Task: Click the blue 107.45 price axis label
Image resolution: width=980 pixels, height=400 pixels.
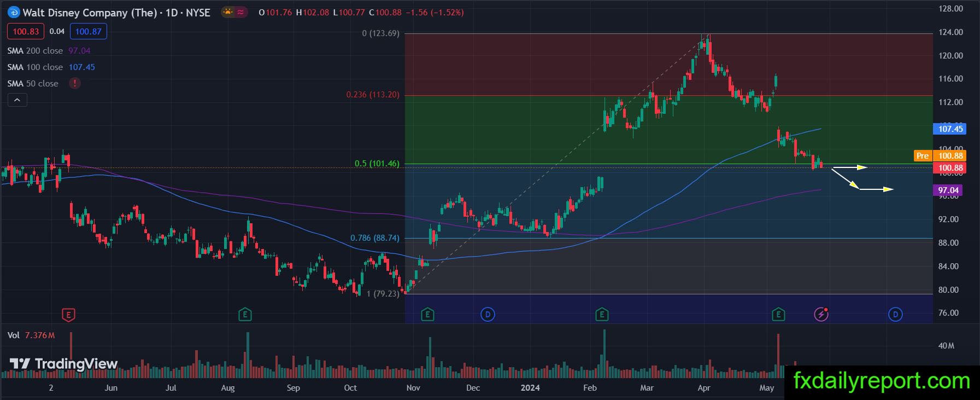Action: (x=950, y=129)
